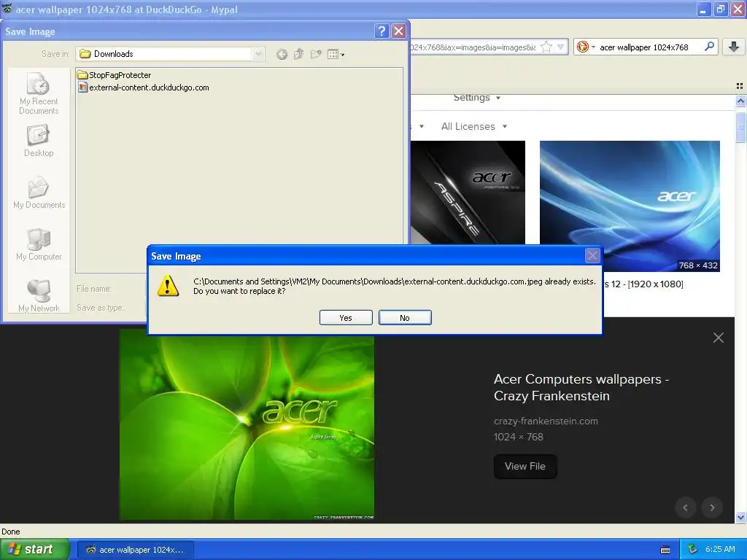
Task: Select Mypal taskbar window button
Action: pos(135,550)
